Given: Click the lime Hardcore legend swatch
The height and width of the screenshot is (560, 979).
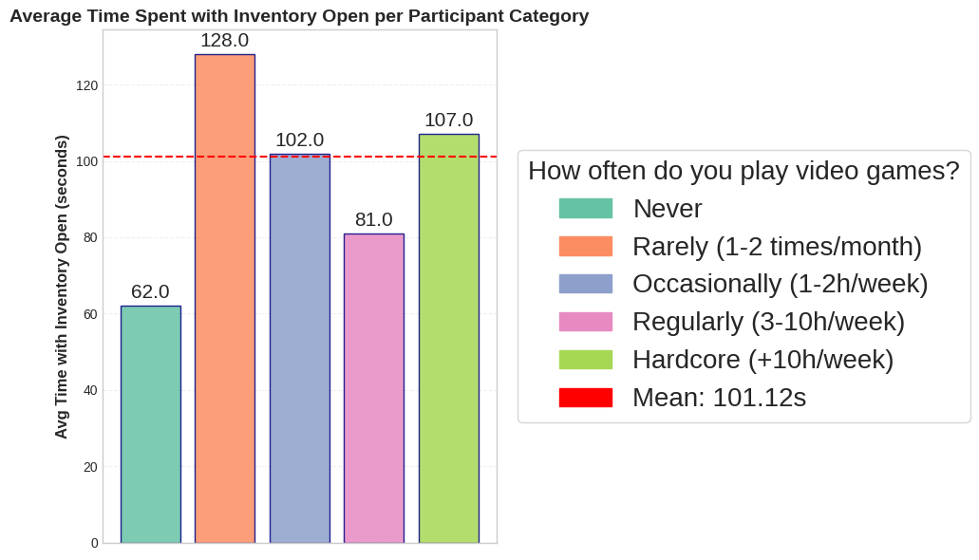Looking at the screenshot, I should click(x=585, y=360).
